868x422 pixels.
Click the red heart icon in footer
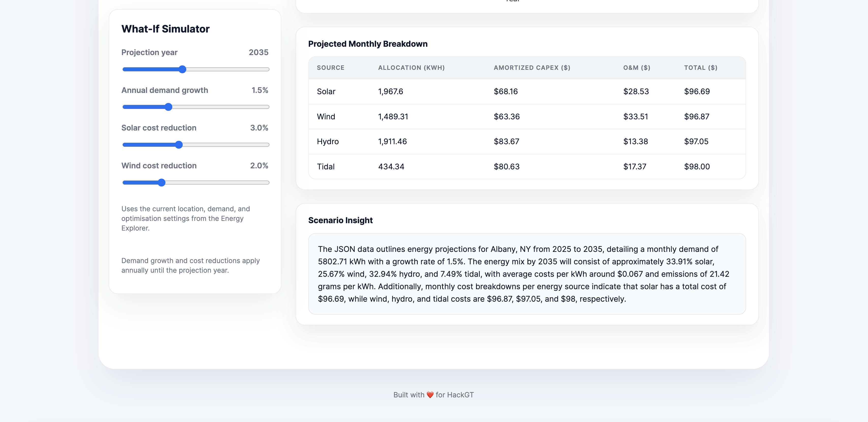tap(430, 395)
